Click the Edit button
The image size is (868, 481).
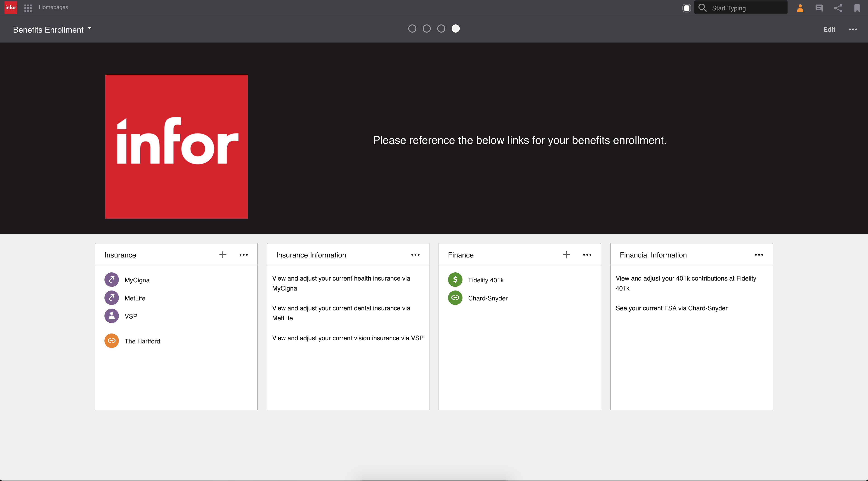829,30
